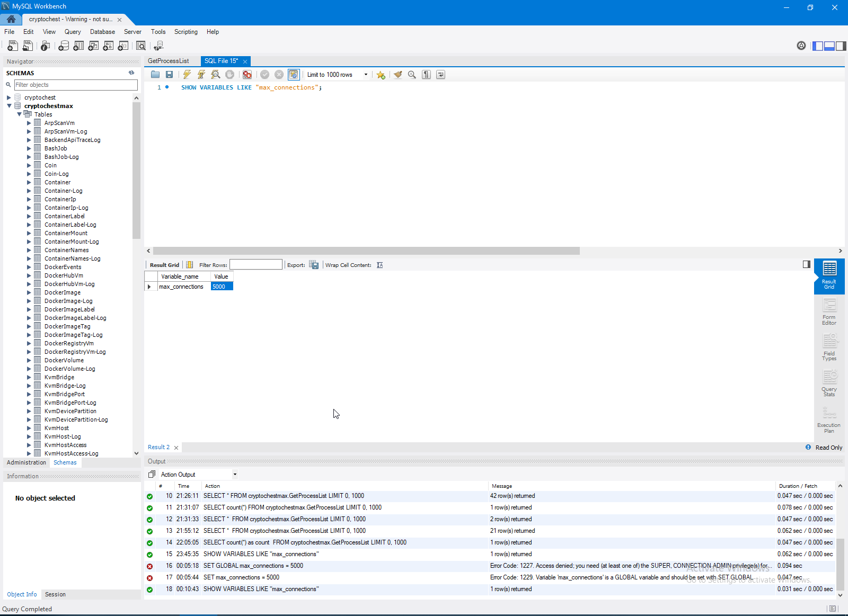
Task: Beautify the query with the broom icon
Action: 398,75
